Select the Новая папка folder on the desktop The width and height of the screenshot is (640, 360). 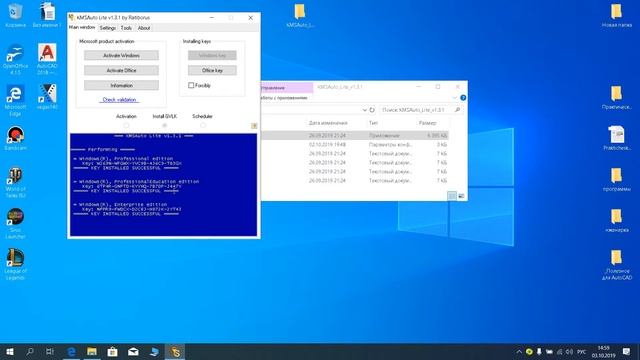pyautogui.click(x=616, y=16)
